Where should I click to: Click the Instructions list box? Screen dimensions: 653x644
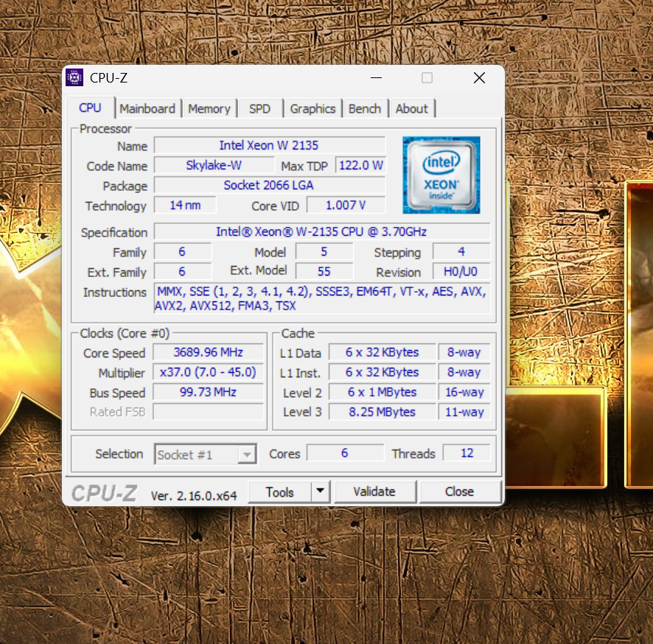pyautogui.click(x=321, y=298)
